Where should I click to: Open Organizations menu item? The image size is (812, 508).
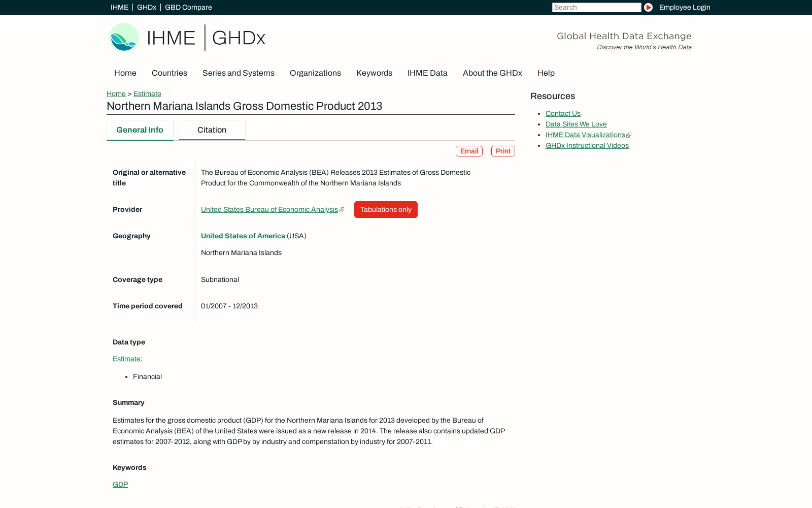pyautogui.click(x=315, y=73)
